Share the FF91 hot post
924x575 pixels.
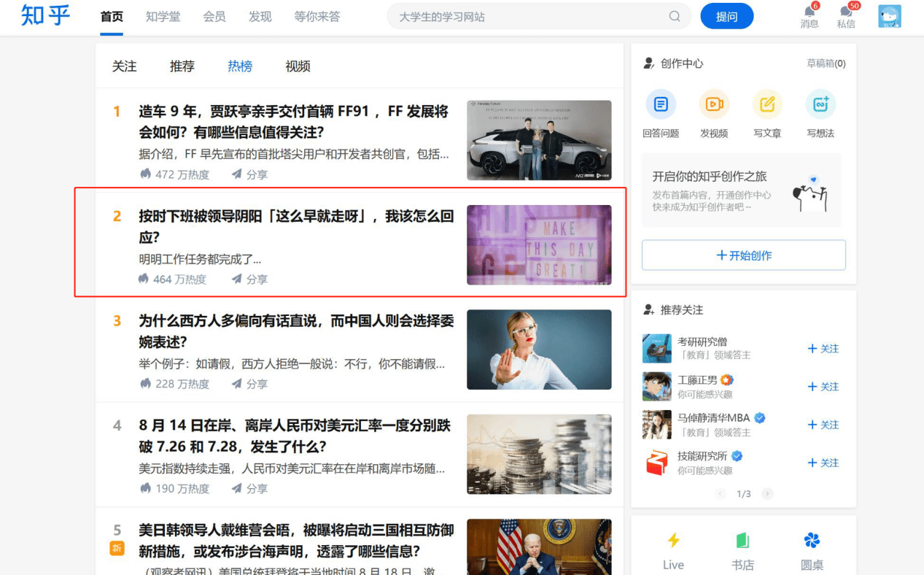pos(249,174)
